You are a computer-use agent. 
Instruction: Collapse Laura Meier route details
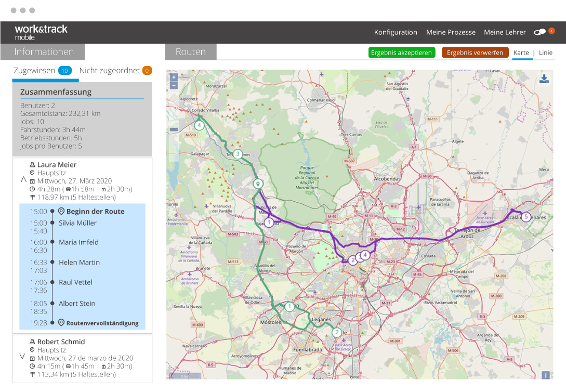(23, 179)
